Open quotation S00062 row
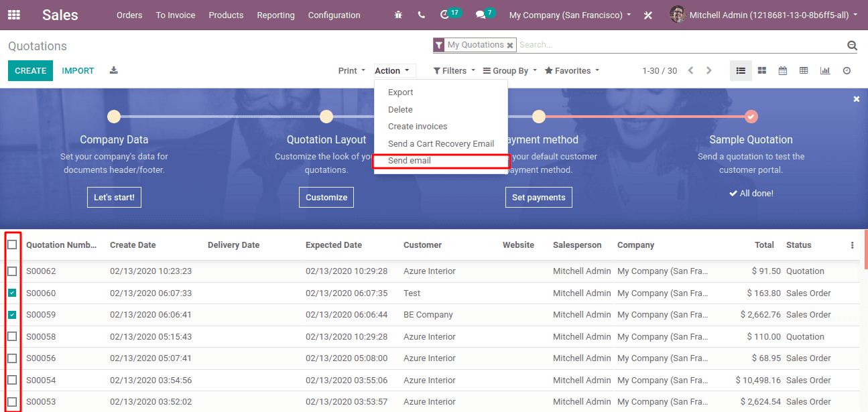Viewport: 868px width, 412px height. (430, 271)
